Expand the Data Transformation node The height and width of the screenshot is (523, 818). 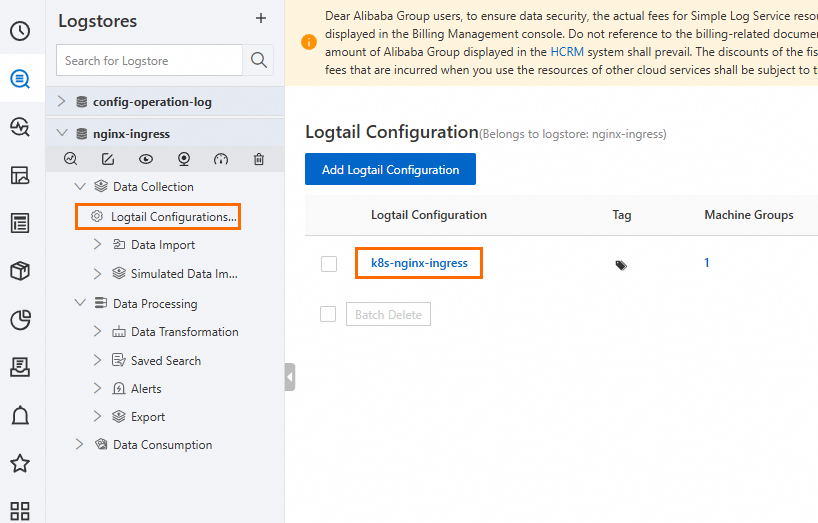pos(98,331)
